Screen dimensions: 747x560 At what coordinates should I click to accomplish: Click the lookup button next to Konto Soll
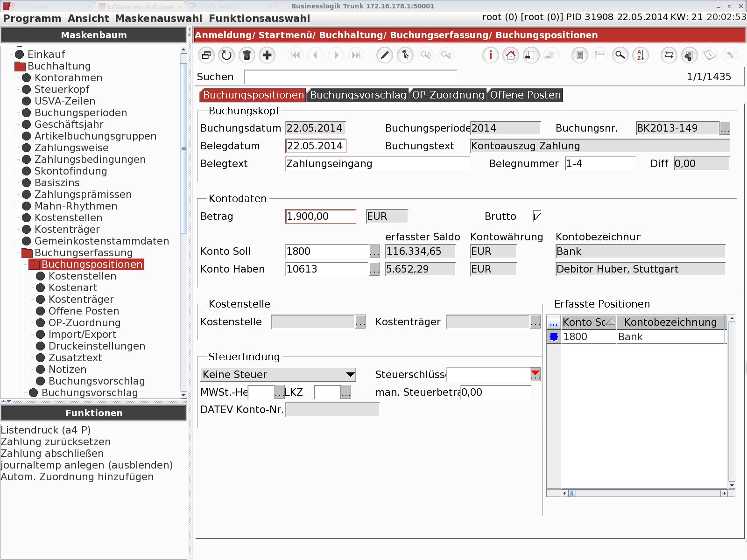pyautogui.click(x=374, y=252)
